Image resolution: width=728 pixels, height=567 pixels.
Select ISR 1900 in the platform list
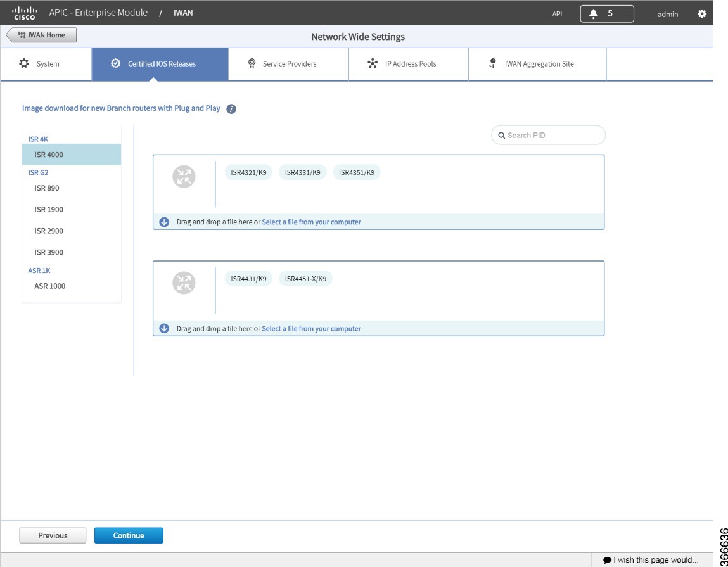[x=72, y=210]
